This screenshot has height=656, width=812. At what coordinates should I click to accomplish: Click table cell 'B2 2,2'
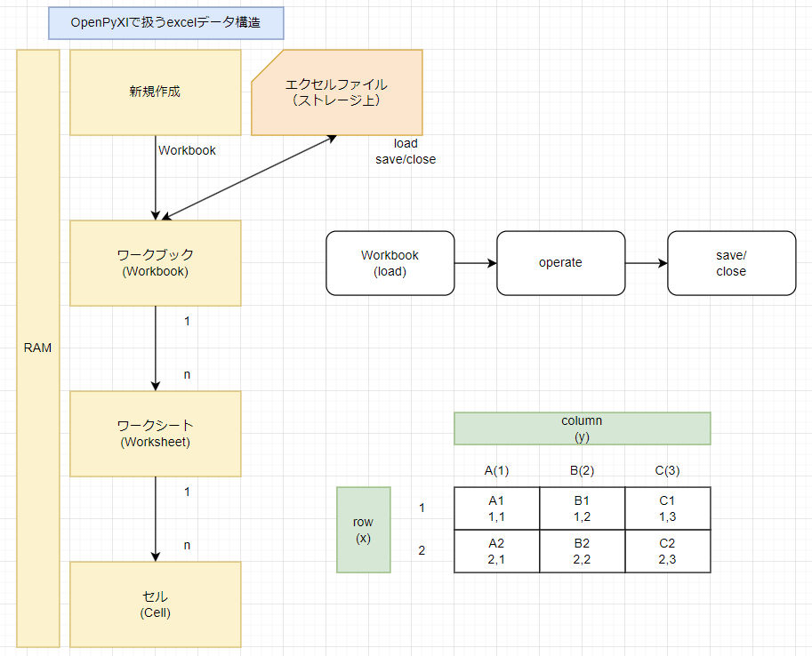coord(582,551)
